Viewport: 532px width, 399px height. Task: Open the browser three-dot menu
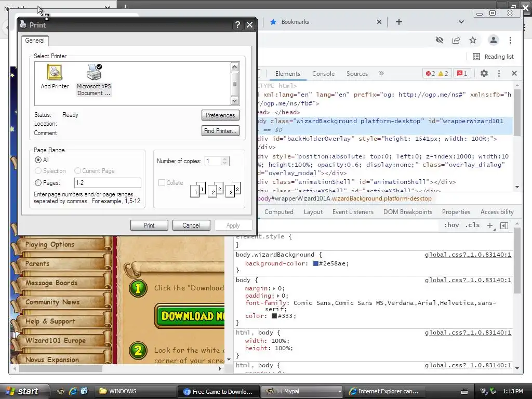point(510,41)
